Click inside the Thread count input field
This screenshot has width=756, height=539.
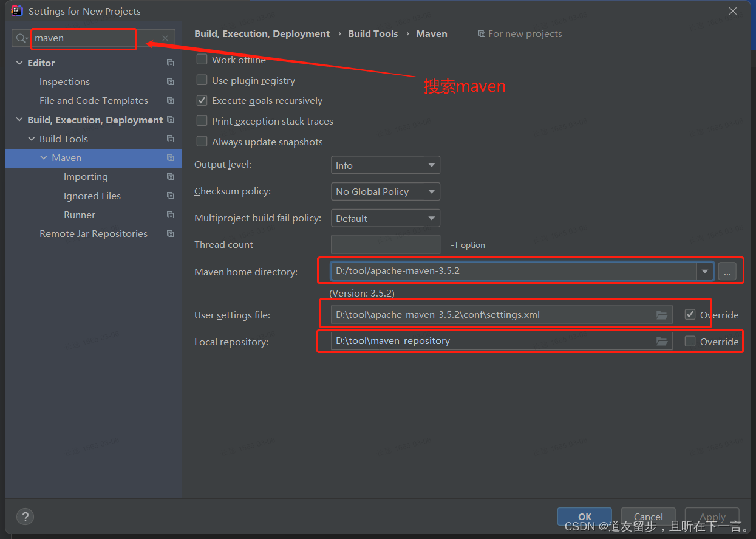385,244
